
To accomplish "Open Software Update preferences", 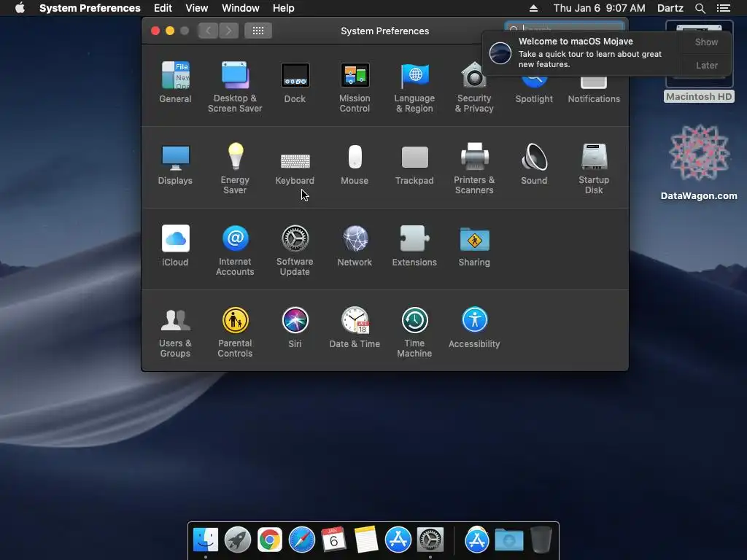I will 295,250.
